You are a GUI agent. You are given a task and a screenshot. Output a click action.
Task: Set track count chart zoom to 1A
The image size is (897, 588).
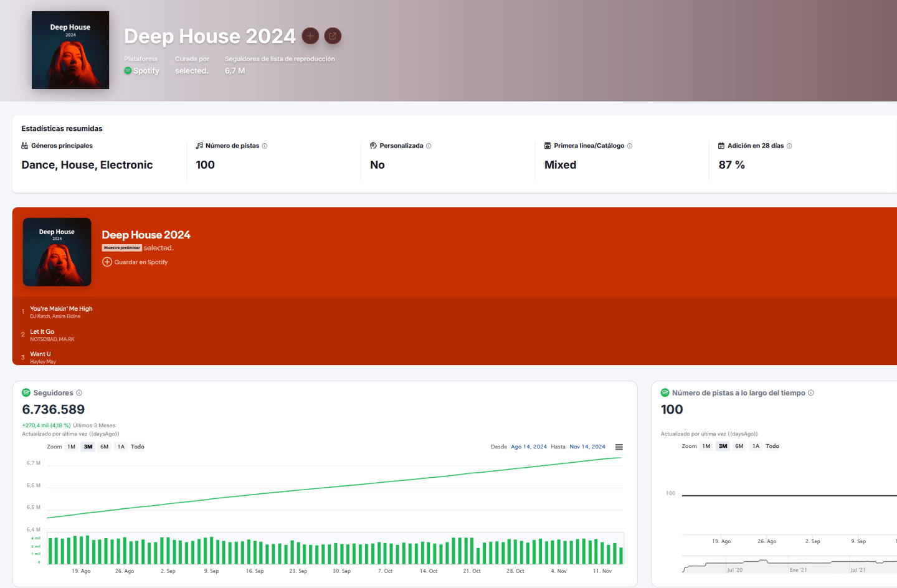tap(756, 446)
